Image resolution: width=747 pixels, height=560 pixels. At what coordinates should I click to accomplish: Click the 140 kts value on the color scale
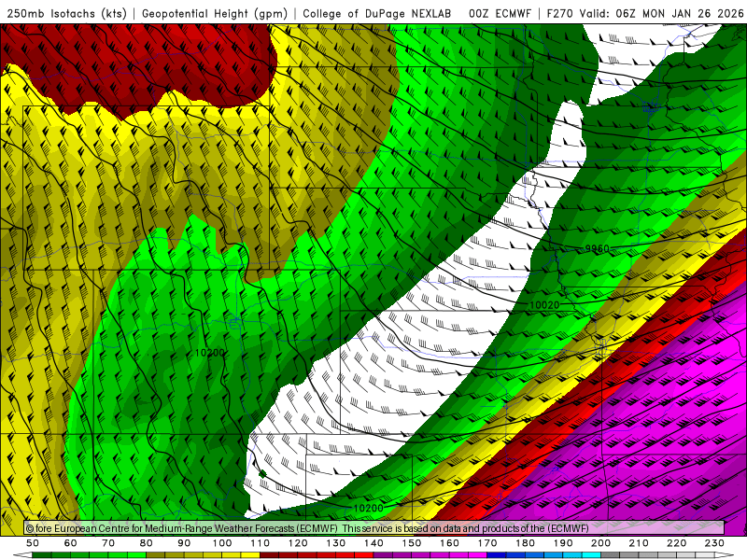(x=373, y=543)
